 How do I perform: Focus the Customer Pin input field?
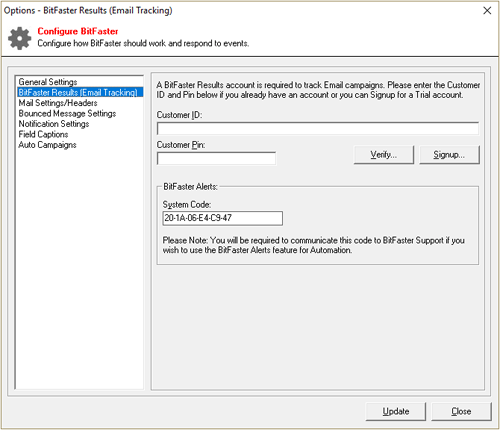[216, 158]
